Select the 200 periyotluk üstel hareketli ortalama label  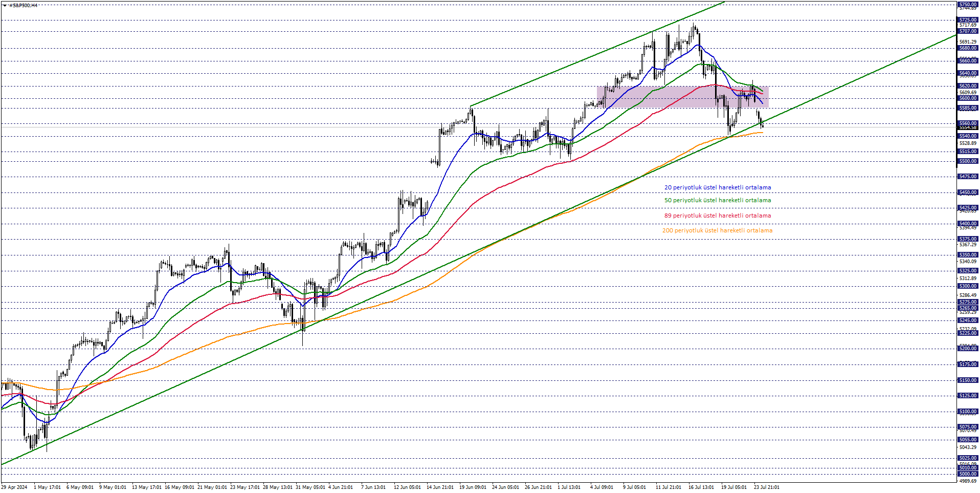(x=718, y=231)
